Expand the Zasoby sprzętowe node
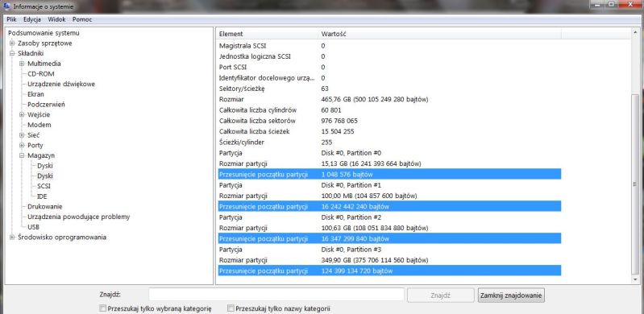Image resolution: width=644 pixels, height=314 pixels. 12,43
